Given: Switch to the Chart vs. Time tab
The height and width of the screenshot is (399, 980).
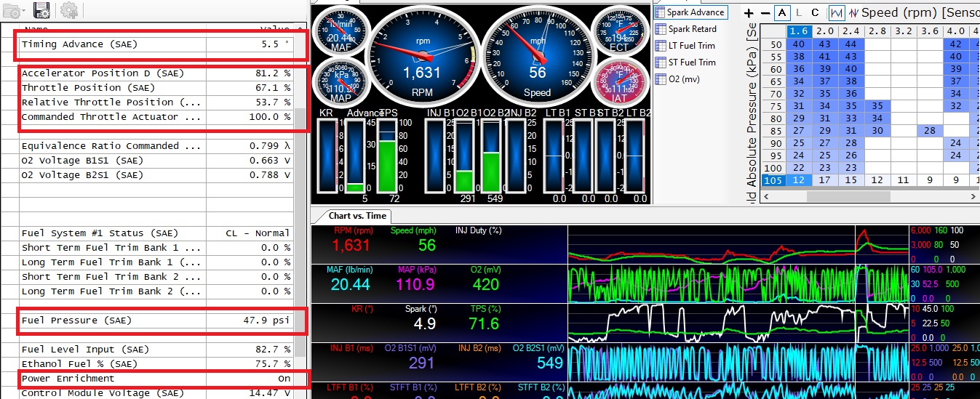Looking at the screenshot, I should coord(357,216).
